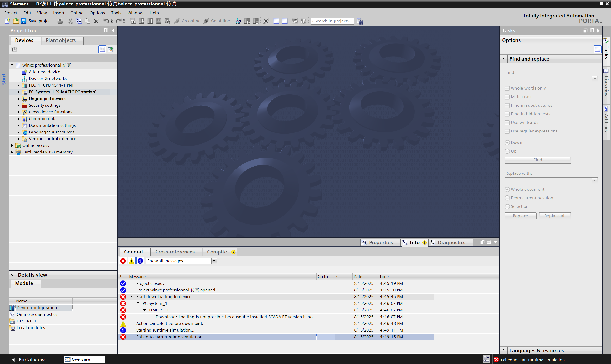Image resolution: width=611 pixels, height=364 pixels.
Task: Open Devices & networks in project tree
Action: point(48,79)
